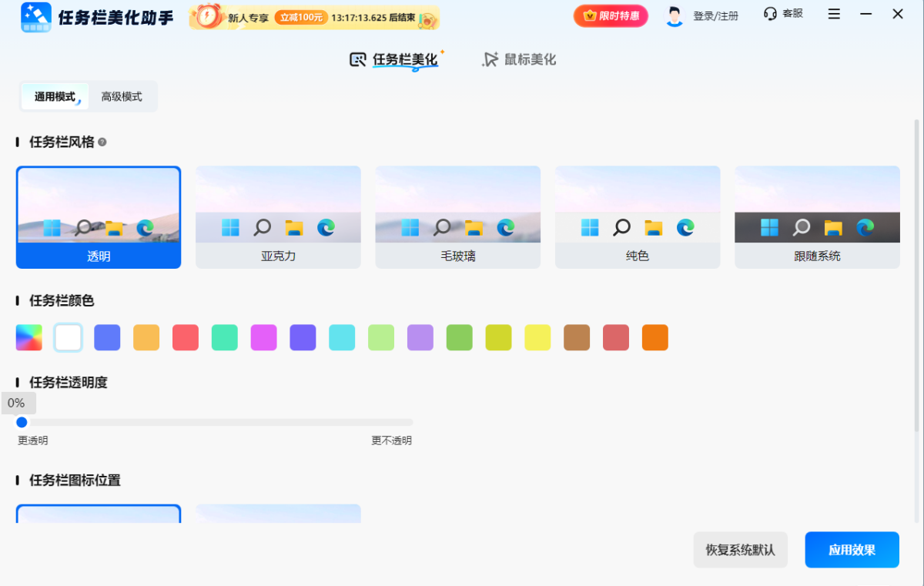Click the help icon beside 任务栏风格

coord(104,142)
